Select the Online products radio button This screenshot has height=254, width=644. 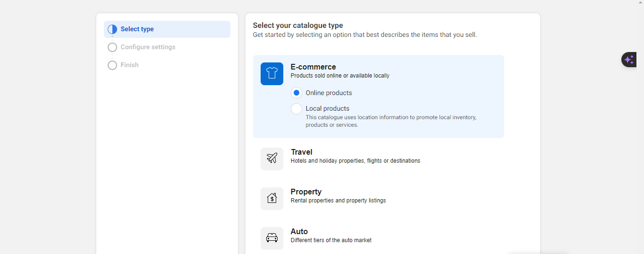(x=297, y=93)
